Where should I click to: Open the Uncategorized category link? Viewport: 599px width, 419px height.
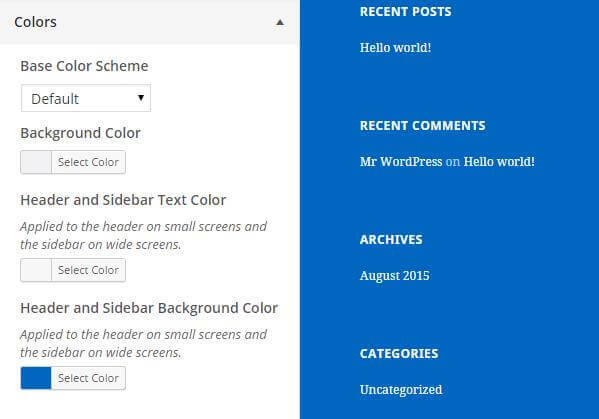(x=401, y=390)
